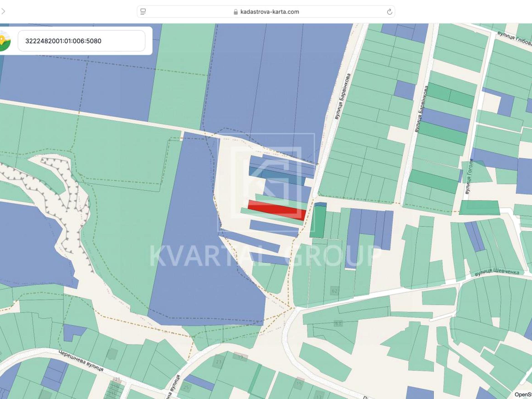Viewport: 532px width, 399px height.
Task: Click the вулиця Гоголя street label
Action: pos(469,177)
